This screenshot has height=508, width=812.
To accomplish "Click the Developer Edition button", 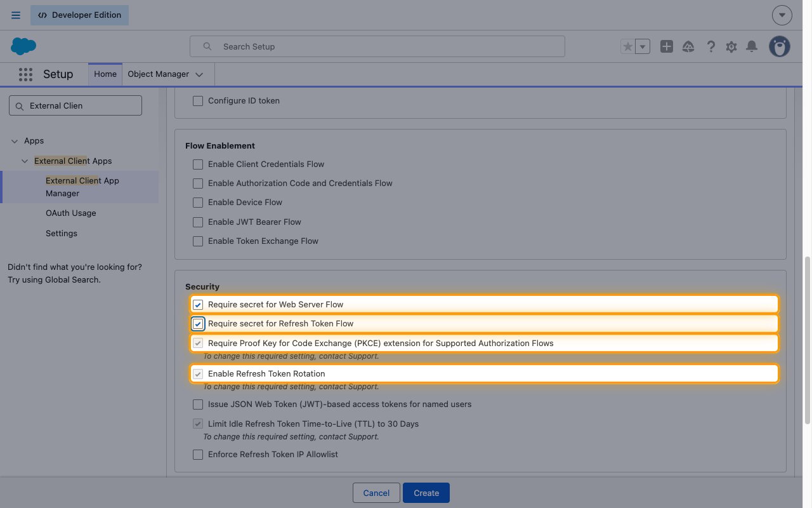I will (79, 15).
